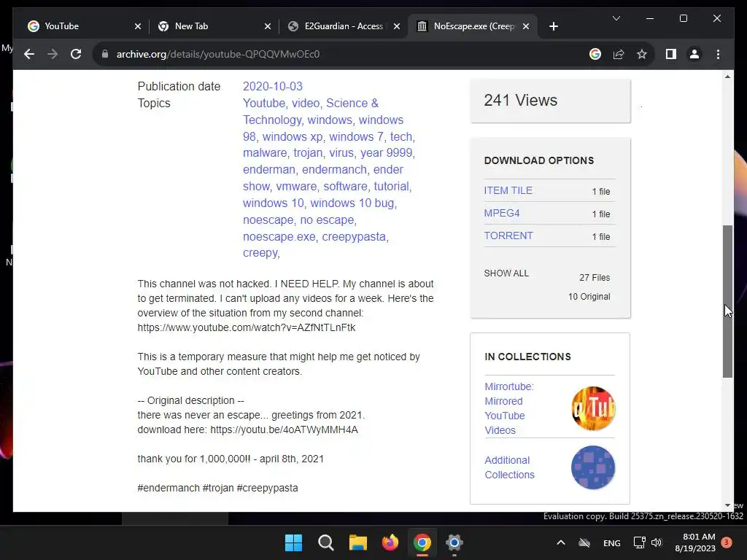
Task: Open the 'endermanch' topic link
Action: click(334, 169)
